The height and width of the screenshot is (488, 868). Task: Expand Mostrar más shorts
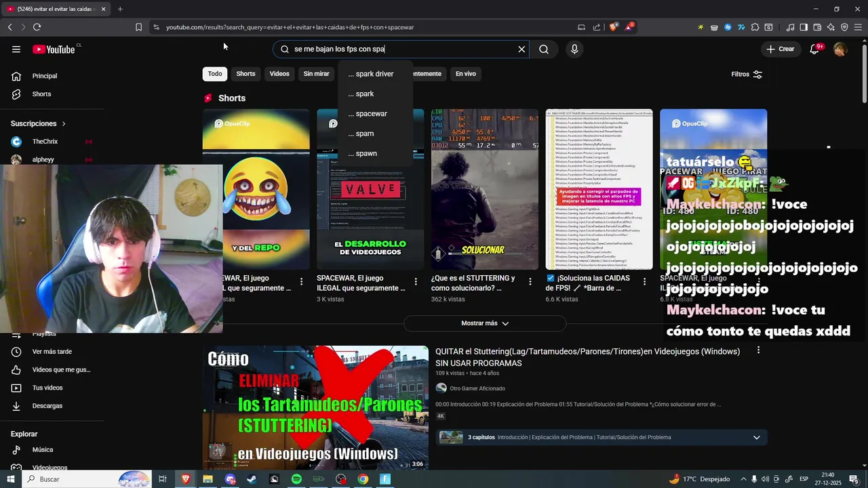coord(485,323)
